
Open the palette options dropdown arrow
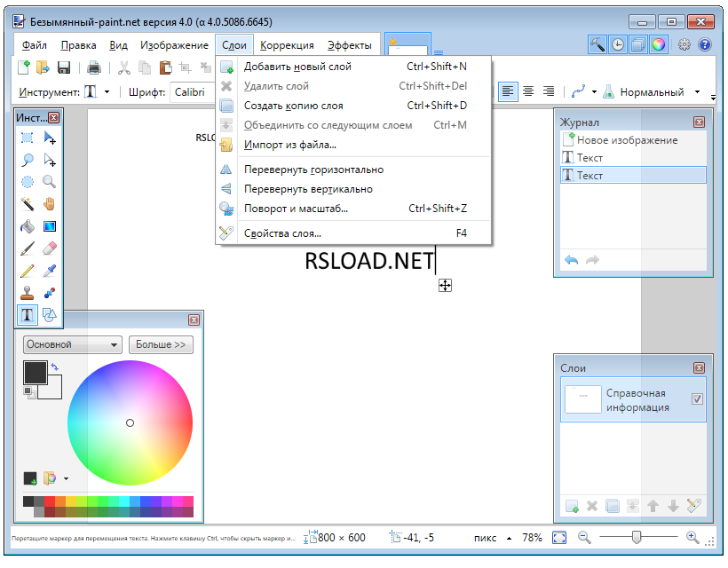click(x=66, y=478)
